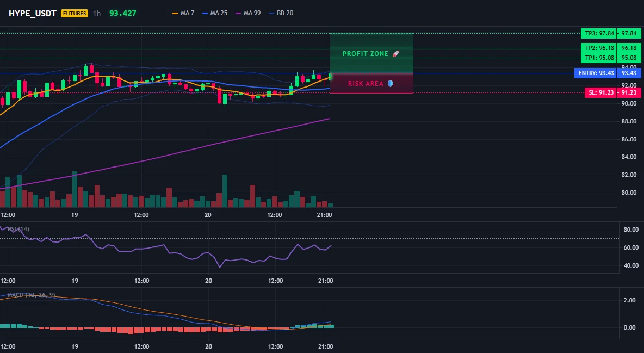Toggle the MA 7 legend entry
Viewport: 644px width, 353px height.
pyautogui.click(x=183, y=13)
